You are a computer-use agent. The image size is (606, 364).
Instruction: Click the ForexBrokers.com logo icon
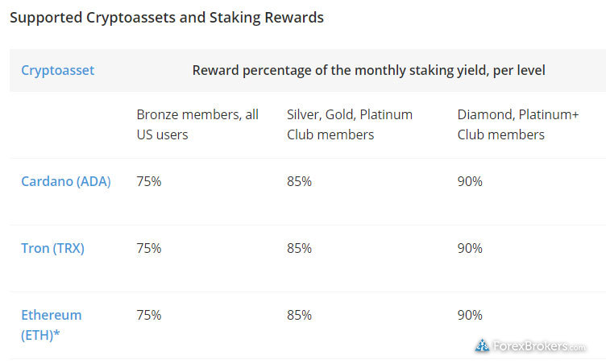point(482,345)
